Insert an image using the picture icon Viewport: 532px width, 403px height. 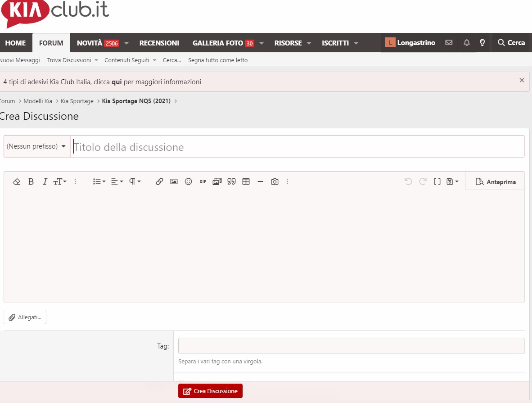[174, 181]
